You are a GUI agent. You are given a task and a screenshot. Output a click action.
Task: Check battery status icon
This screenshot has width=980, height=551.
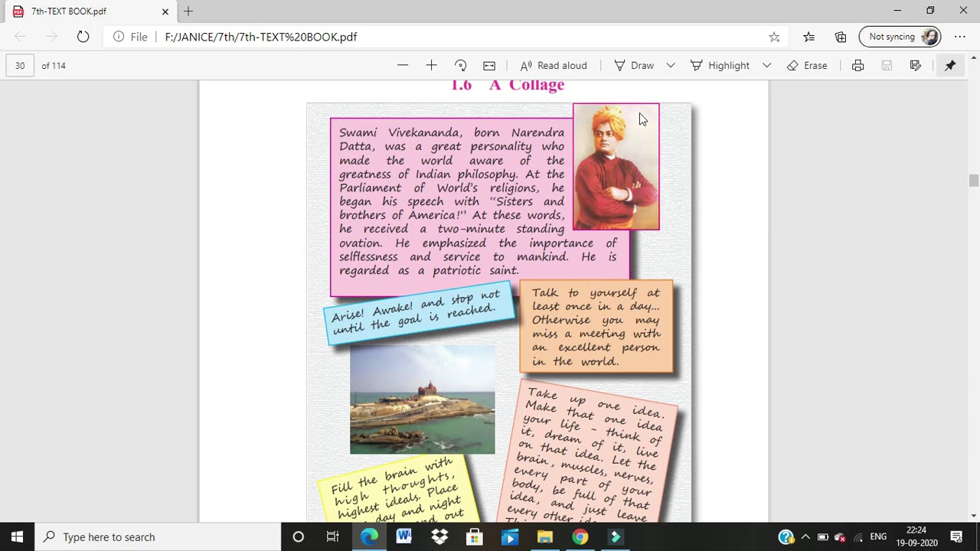[x=823, y=537]
